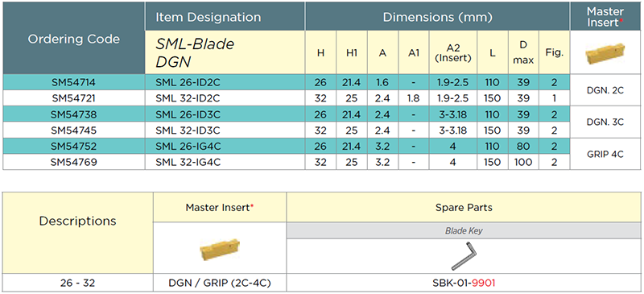
Task: Click the blade key wrench icon
Action: coord(464,256)
